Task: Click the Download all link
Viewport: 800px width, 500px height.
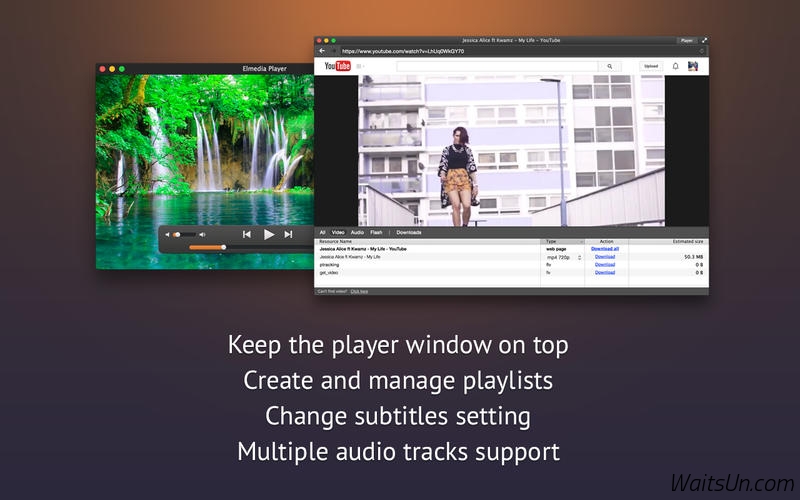Action: click(x=605, y=249)
